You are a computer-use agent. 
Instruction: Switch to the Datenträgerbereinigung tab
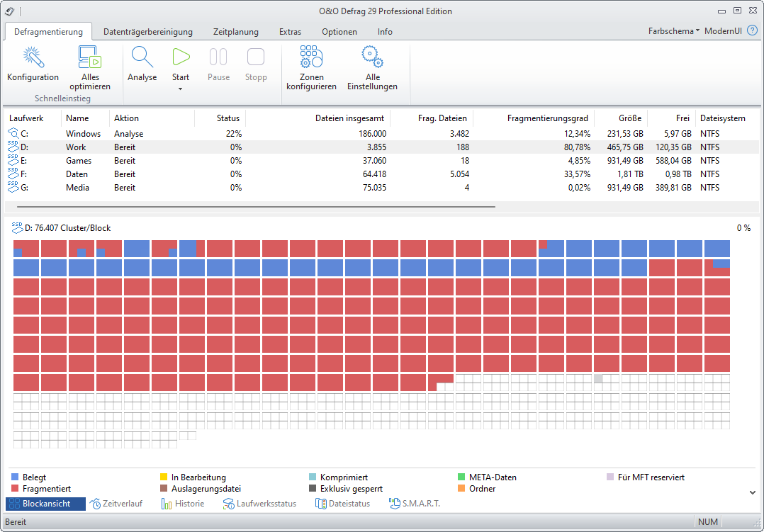pos(148,32)
